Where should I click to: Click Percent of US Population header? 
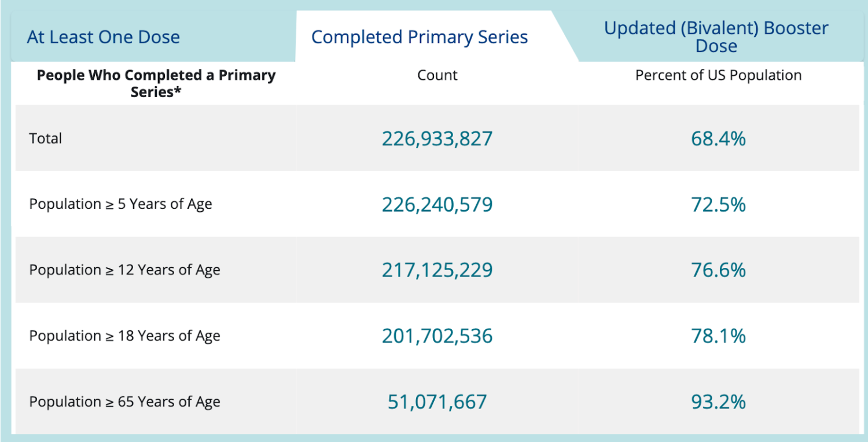[x=719, y=75]
